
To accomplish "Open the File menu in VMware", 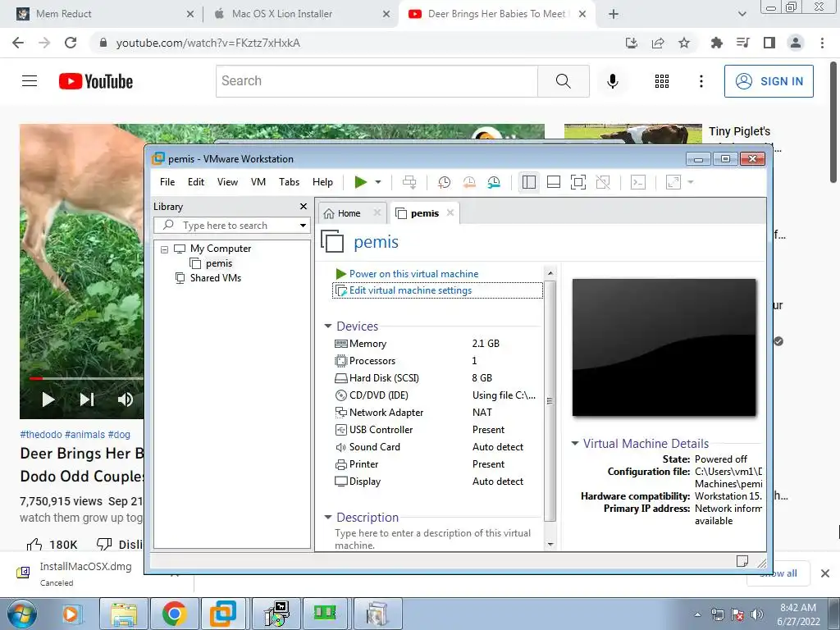I will coord(167,182).
